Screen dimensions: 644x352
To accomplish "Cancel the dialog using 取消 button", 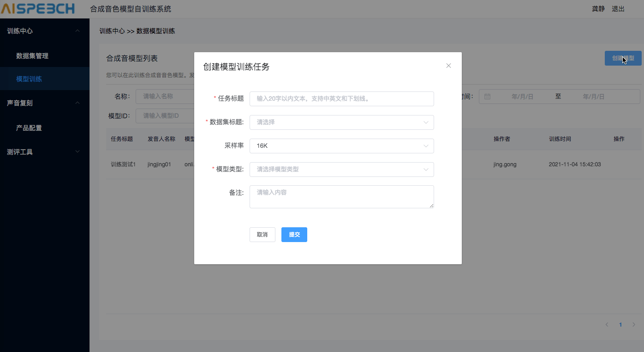I will point(262,234).
